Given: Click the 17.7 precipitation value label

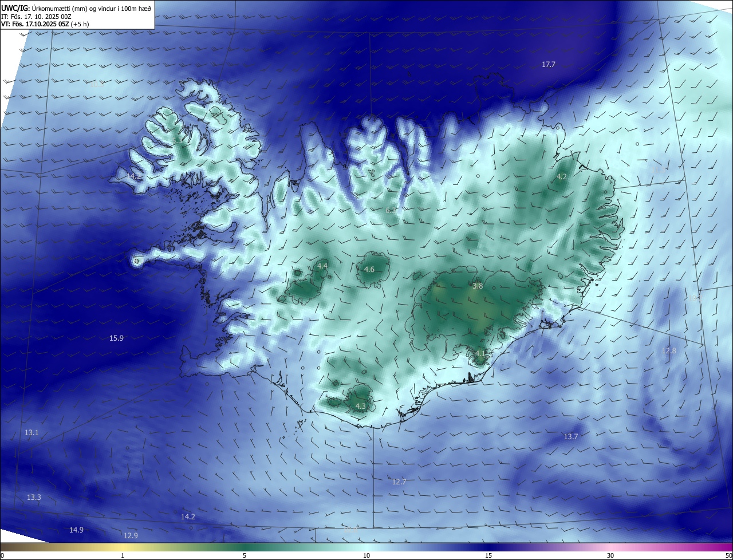Looking at the screenshot, I should click(549, 65).
